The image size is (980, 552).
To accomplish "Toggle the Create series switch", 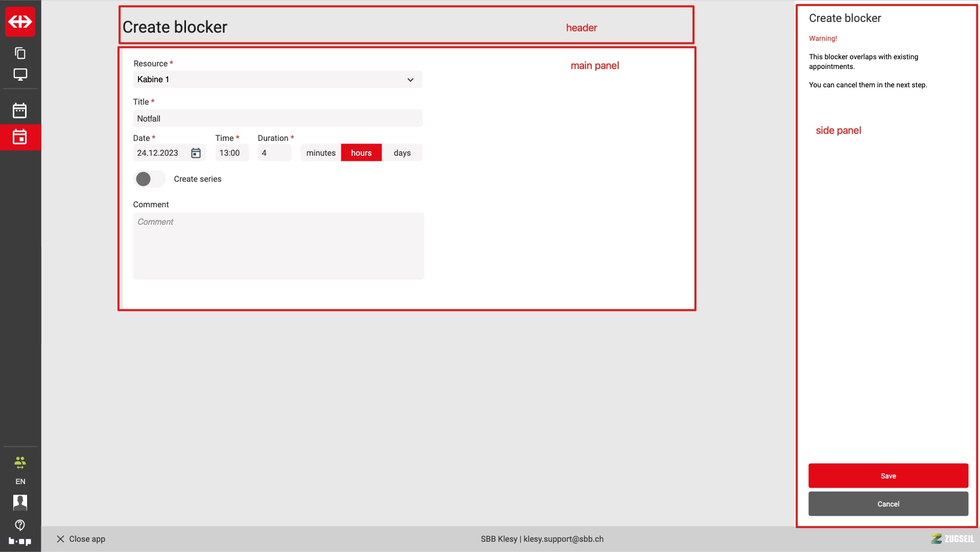I will (149, 179).
